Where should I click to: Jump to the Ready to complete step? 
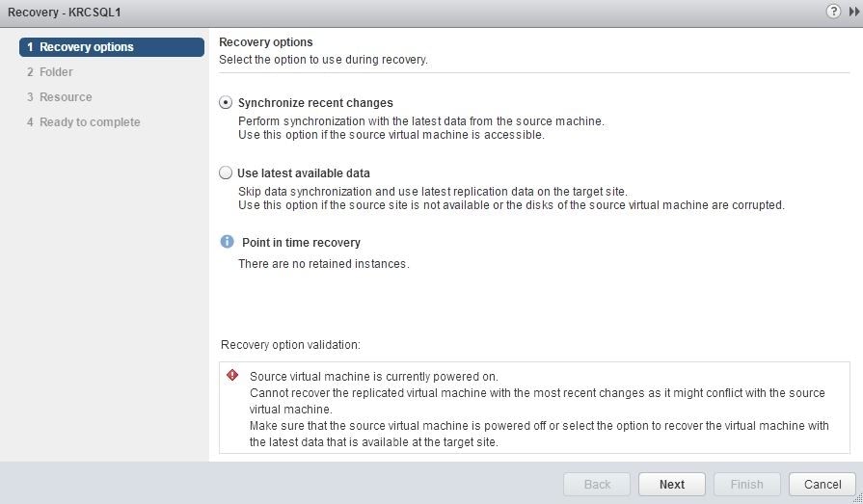click(x=90, y=122)
